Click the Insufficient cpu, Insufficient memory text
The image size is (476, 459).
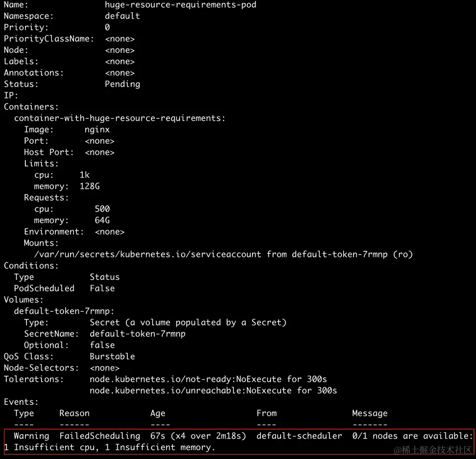click(110, 447)
